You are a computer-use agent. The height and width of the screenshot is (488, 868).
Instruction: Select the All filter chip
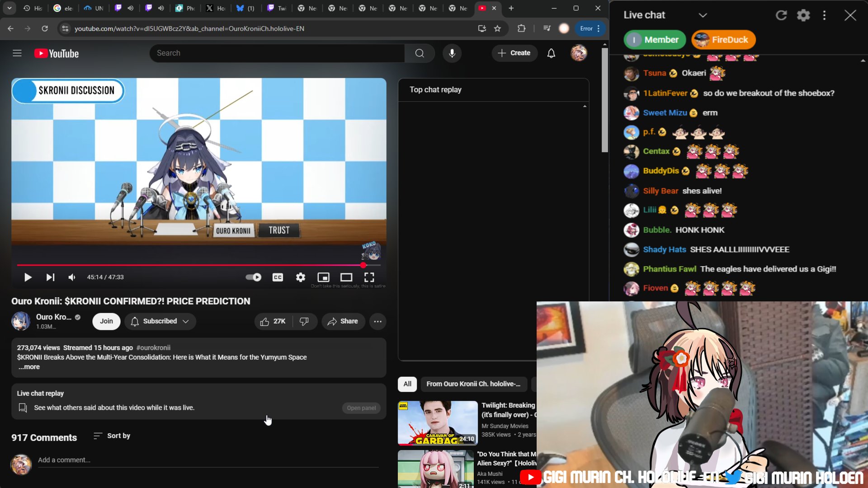coord(407,384)
